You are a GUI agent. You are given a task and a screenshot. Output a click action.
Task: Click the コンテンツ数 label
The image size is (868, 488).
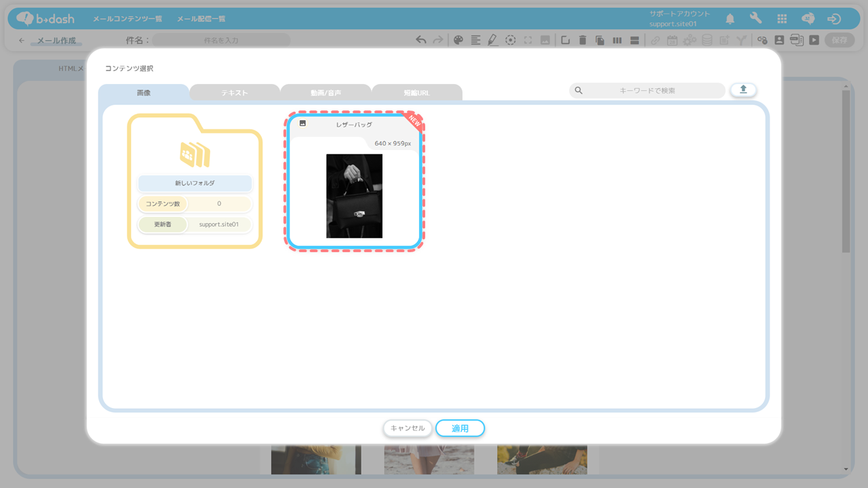(x=162, y=204)
